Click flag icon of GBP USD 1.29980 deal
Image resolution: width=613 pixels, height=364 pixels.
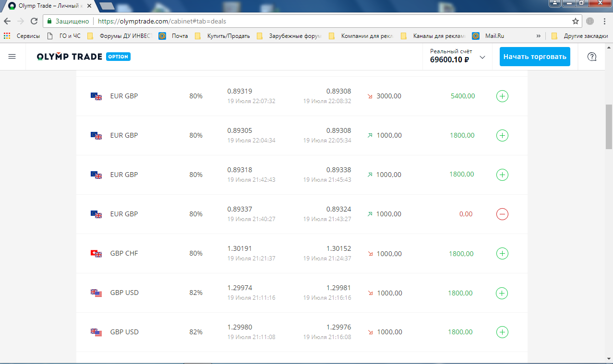(96, 332)
